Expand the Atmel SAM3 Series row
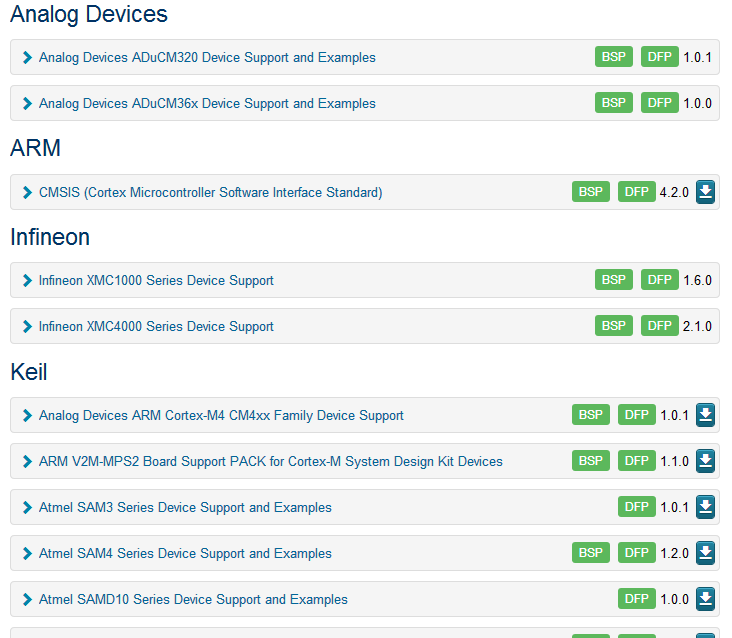This screenshot has width=732, height=638. [28, 507]
